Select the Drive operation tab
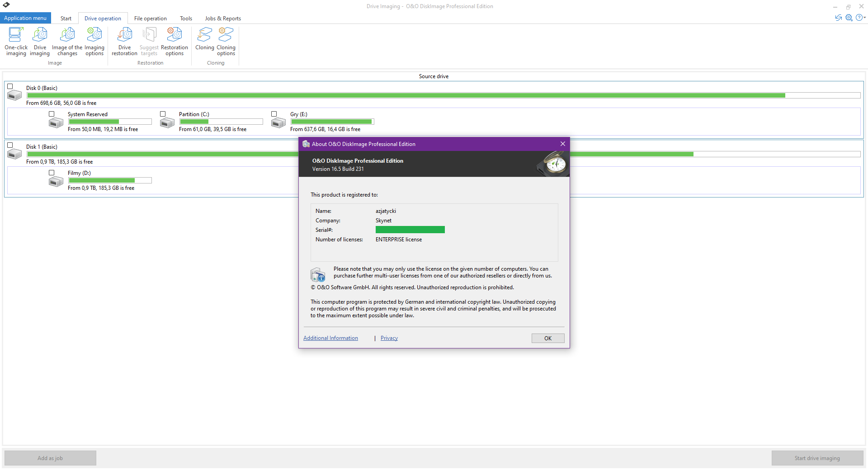The width and height of the screenshot is (868, 470). click(x=103, y=19)
